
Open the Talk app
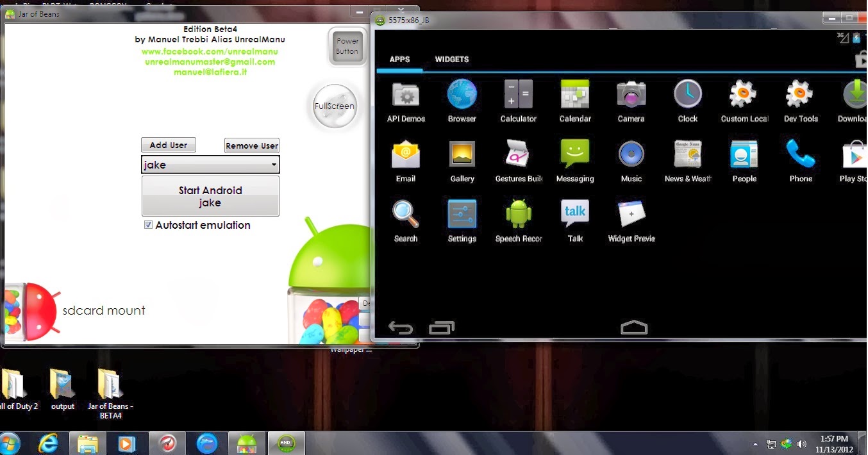pyautogui.click(x=575, y=221)
